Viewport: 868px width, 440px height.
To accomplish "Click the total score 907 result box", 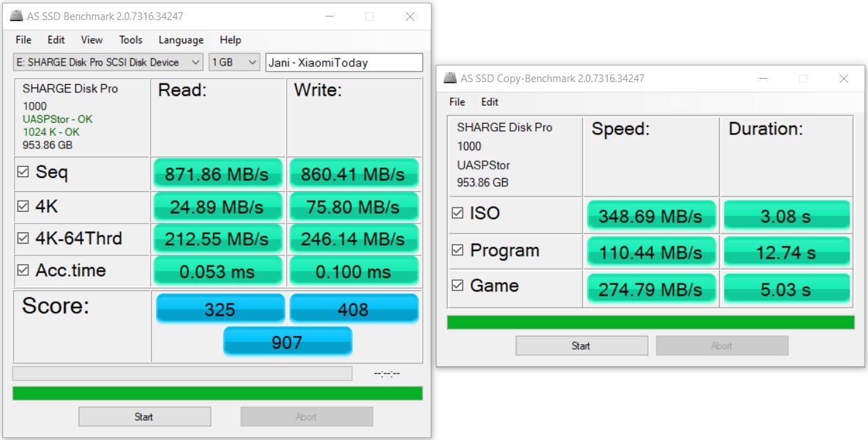I will [287, 341].
